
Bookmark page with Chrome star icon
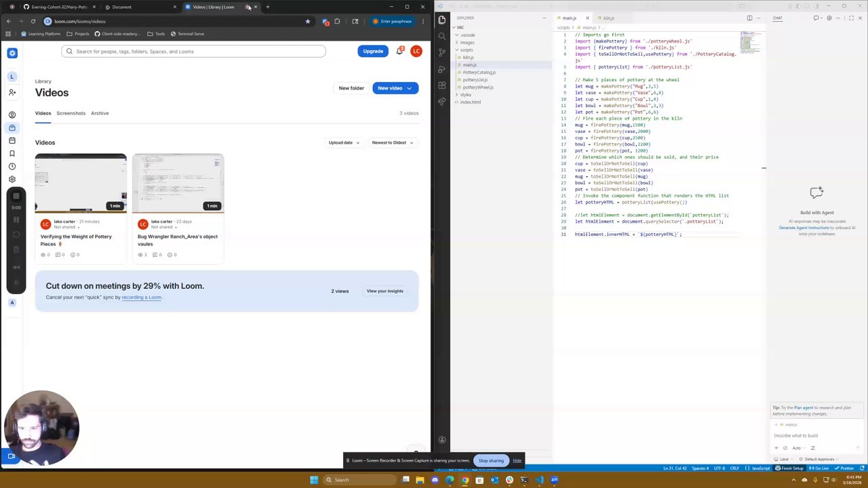pos(308,21)
